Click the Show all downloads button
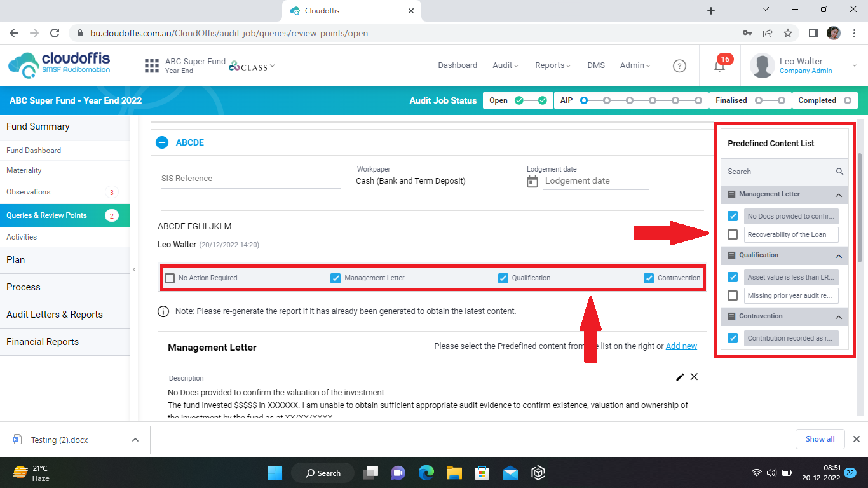 click(820, 439)
